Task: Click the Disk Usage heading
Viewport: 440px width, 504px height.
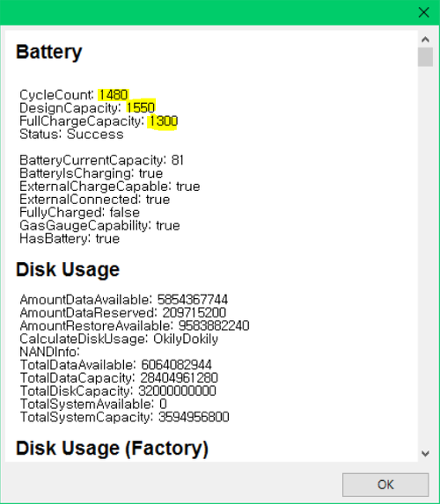Action: 68,269
